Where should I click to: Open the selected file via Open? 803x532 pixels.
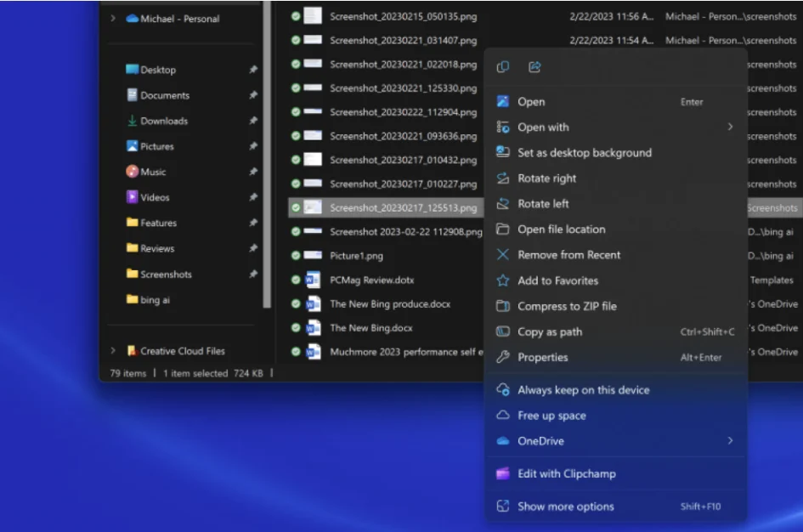tap(615, 101)
